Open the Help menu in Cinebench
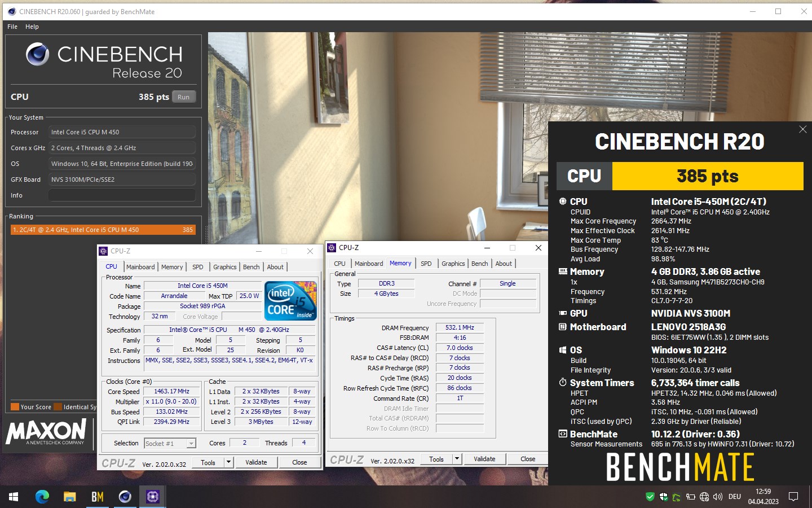 (x=32, y=27)
